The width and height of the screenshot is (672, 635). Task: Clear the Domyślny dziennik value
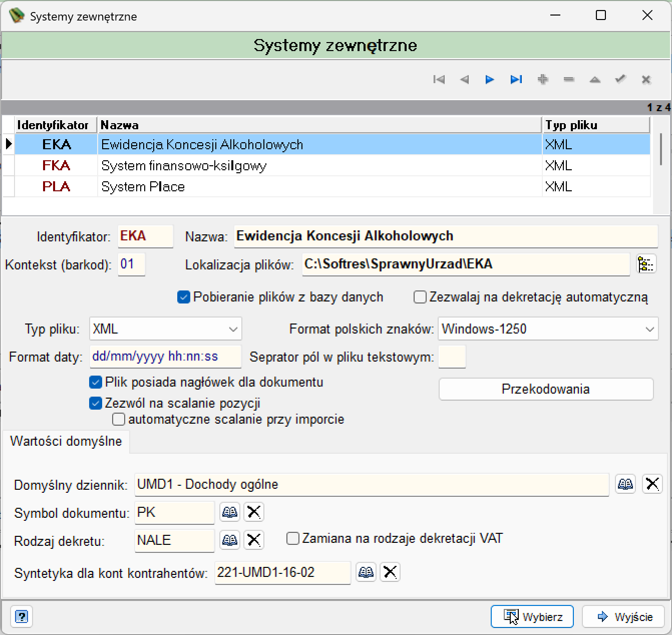click(652, 484)
